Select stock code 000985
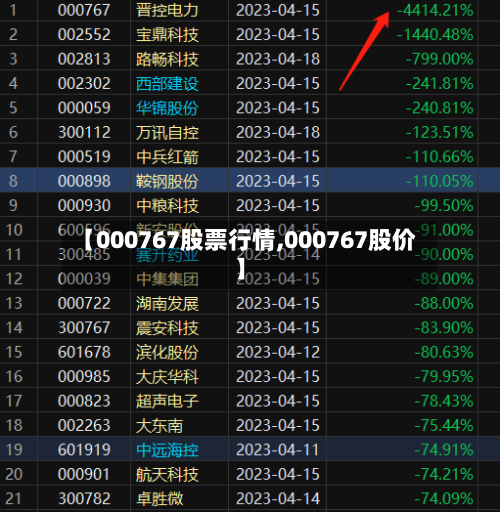The image size is (500, 512). click(84, 377)
